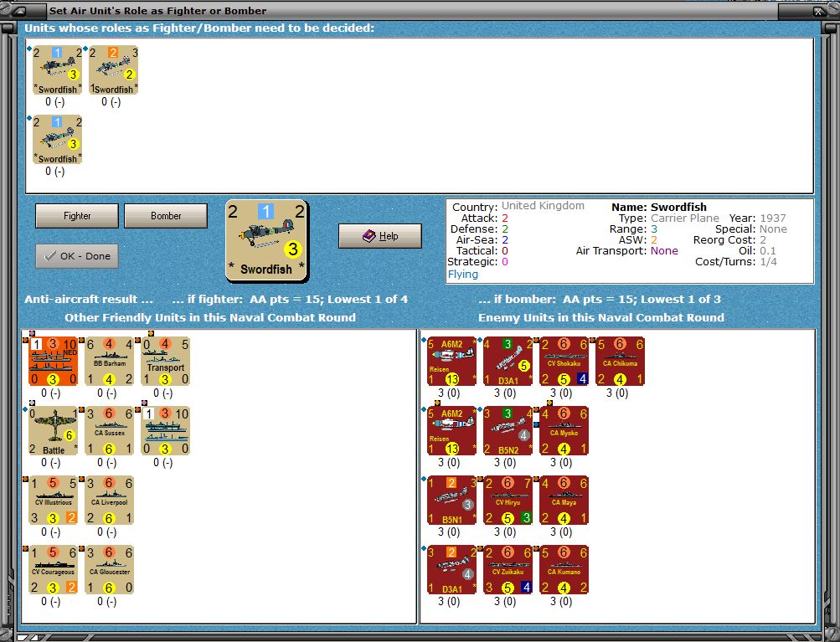840x642 pixels.
Task: Click the 'Flying' status text
Action: pos(463,275)
